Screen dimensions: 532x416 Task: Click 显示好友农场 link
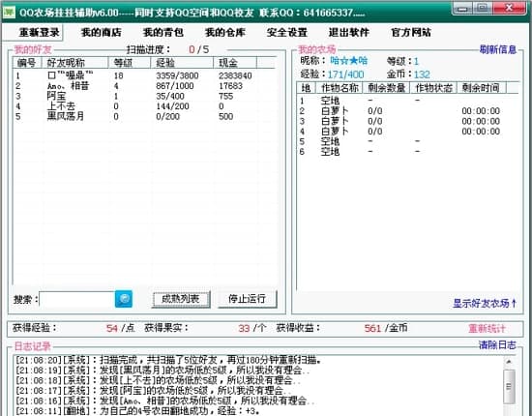click(x=485, y=303)
